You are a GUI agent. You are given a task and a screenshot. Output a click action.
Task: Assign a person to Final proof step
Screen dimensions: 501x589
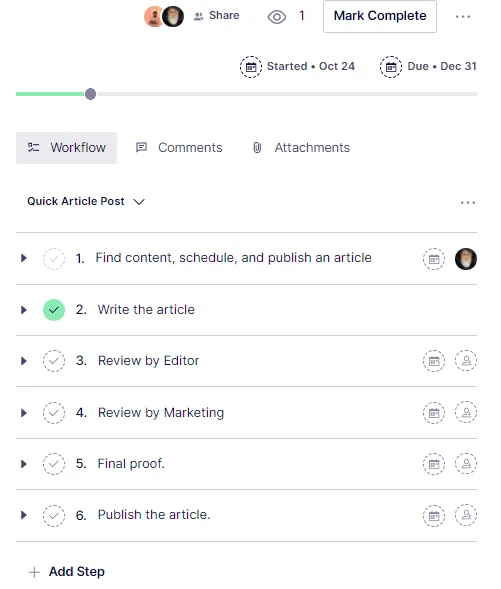coord(466,464)
